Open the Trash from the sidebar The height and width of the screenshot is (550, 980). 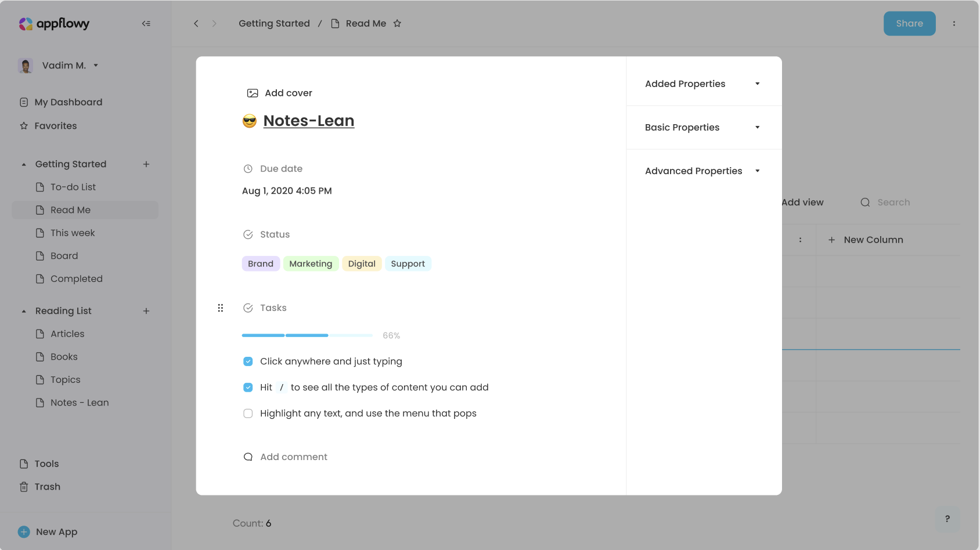tap(47, 486)
